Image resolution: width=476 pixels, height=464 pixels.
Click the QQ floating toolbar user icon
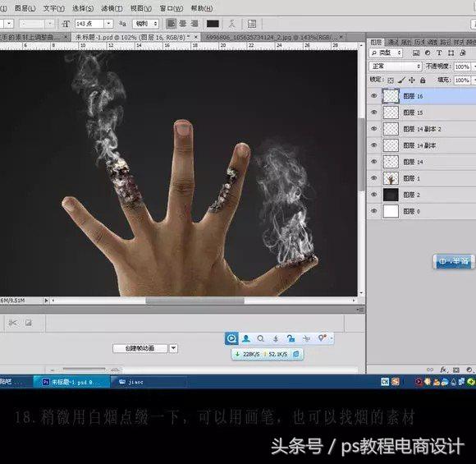click(246, 338)
